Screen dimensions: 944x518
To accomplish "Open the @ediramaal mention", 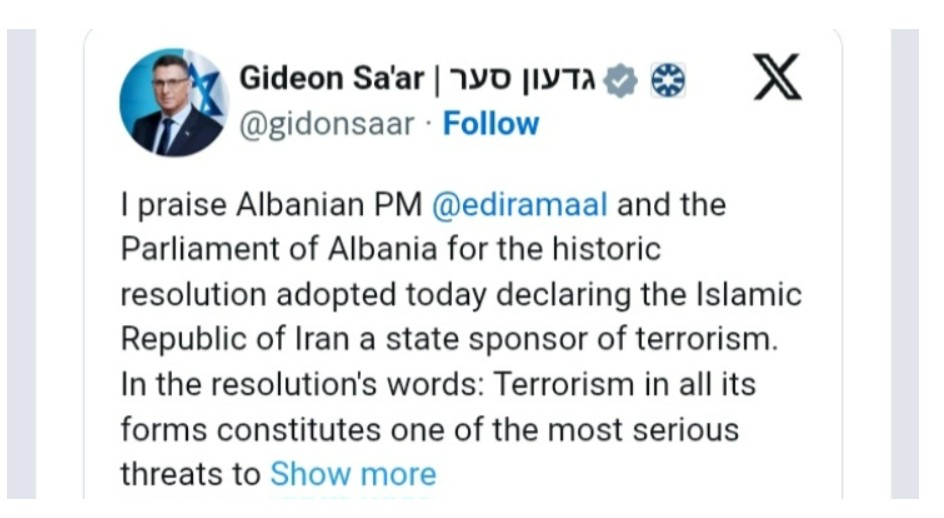I will pos(519,205).
